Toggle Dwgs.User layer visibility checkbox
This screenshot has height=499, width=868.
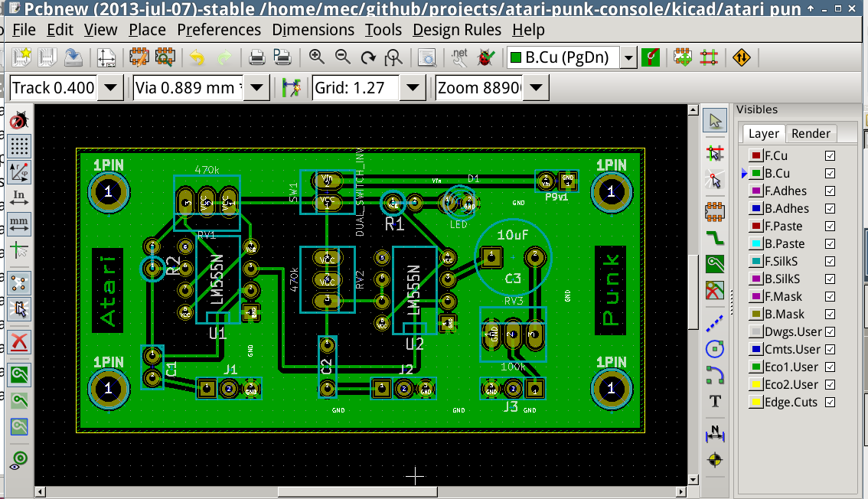(x=830, y=332)
